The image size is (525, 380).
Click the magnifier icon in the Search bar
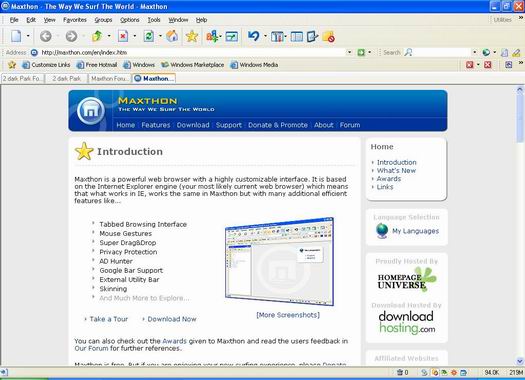[408, 52]
